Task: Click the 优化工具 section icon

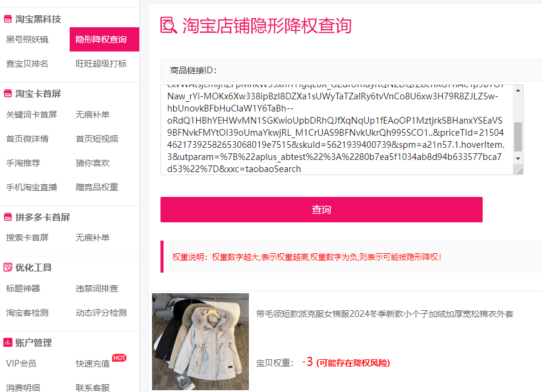Action: [x=8, y=268]
